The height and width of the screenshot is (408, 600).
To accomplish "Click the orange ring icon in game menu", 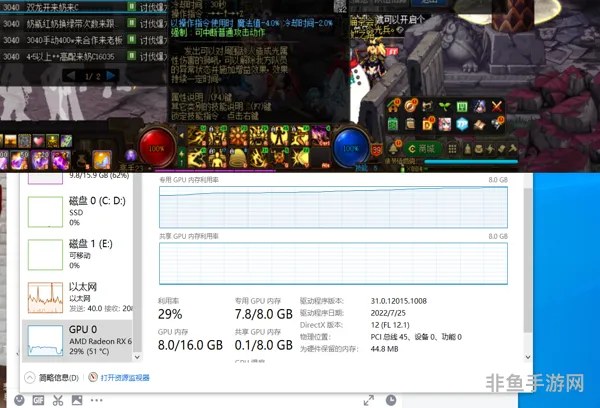I will 410,106.
